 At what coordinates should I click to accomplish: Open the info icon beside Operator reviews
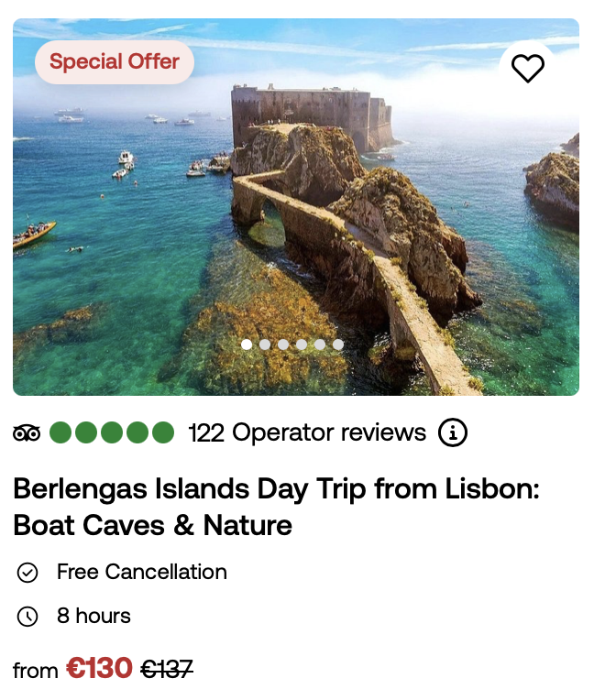click(x=453, y=432)
